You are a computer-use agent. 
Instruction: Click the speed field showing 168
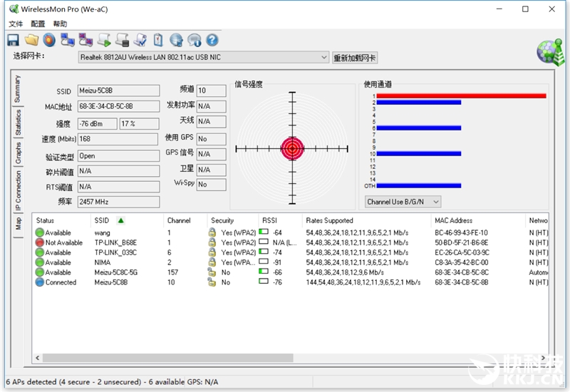pos(118,139)
